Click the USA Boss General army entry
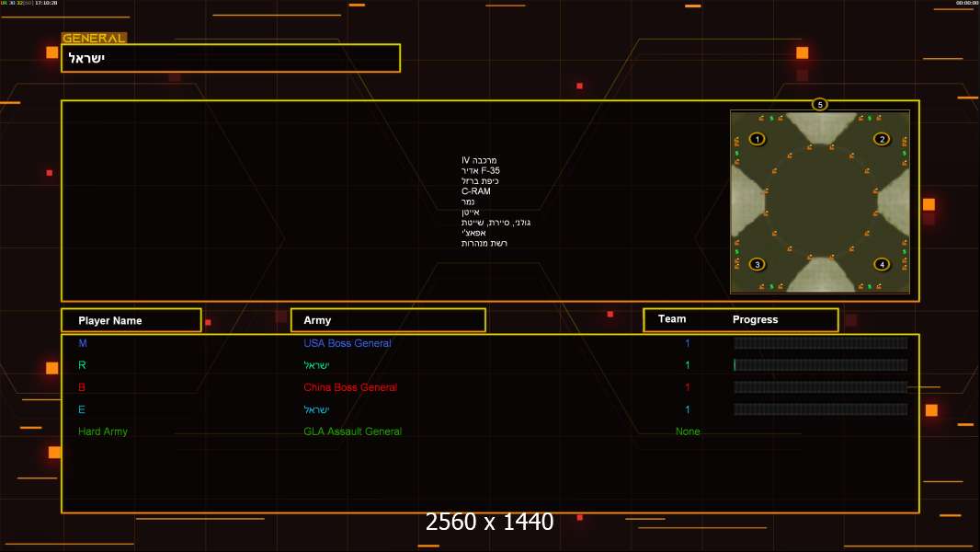 click(x=347, y=343)
